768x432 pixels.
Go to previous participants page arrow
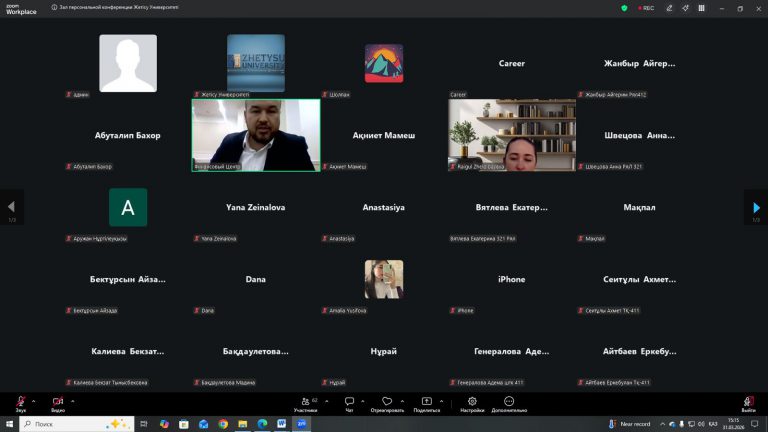pos(12,207)
